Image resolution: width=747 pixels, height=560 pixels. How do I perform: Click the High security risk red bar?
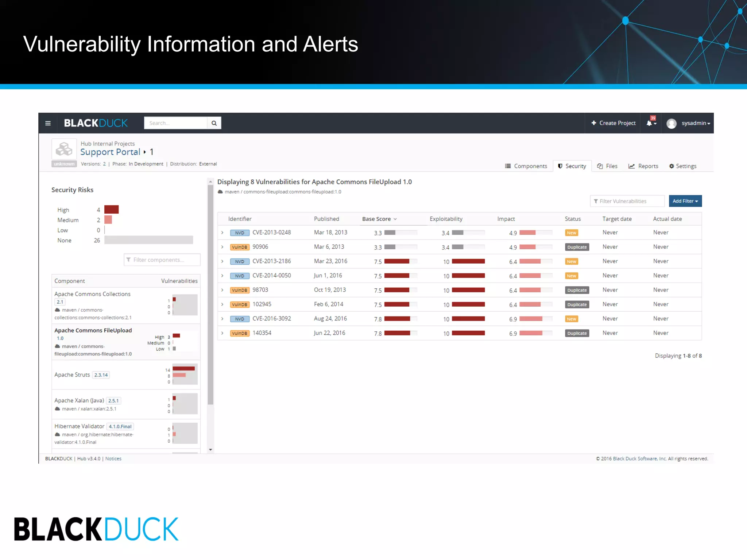tap(112, 210)
